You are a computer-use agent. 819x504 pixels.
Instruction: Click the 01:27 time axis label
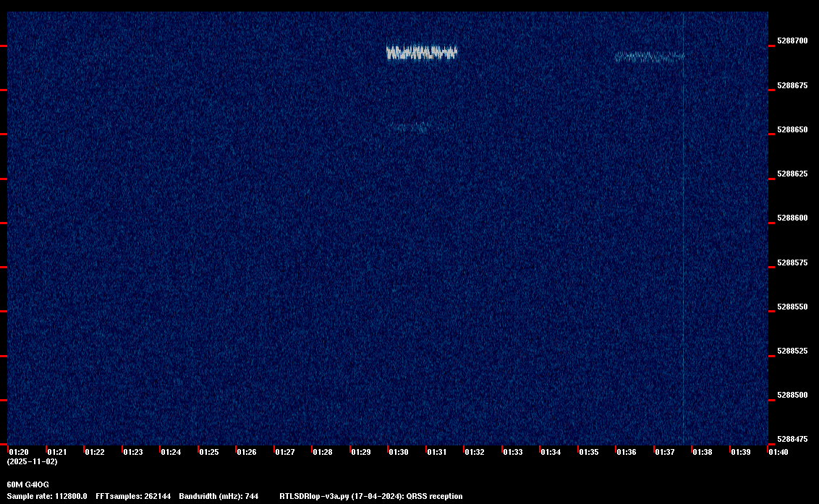pyautogui.click(x=284, y=452)
